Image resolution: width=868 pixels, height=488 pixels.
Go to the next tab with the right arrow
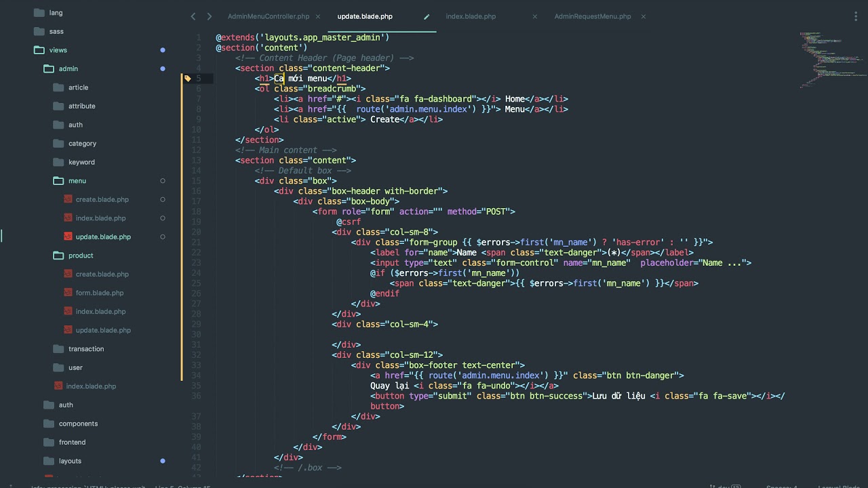coord(209,16)
